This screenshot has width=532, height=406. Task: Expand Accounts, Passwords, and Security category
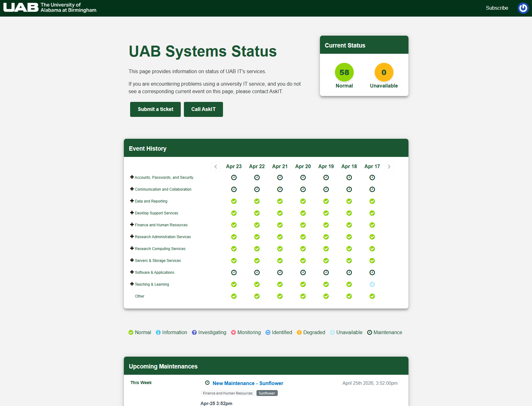pyautogui.click(x=132, y=177)
